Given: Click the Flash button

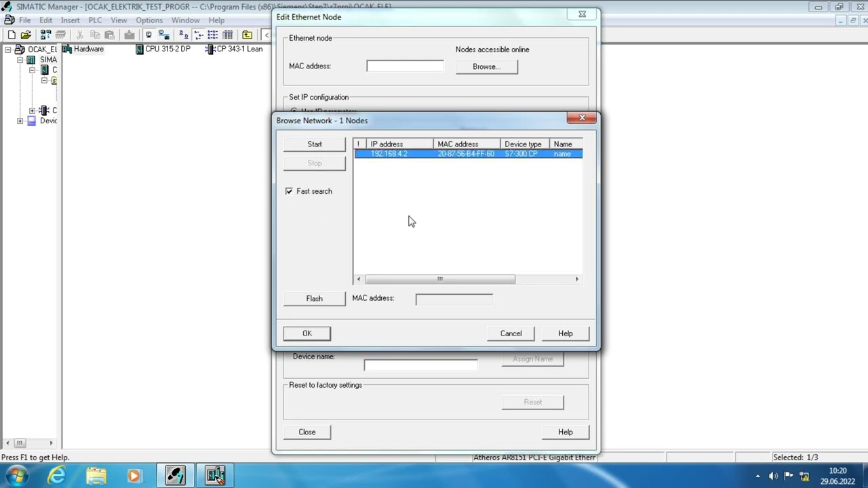Looking at the screenshot, I should click(x=315, y=299).
